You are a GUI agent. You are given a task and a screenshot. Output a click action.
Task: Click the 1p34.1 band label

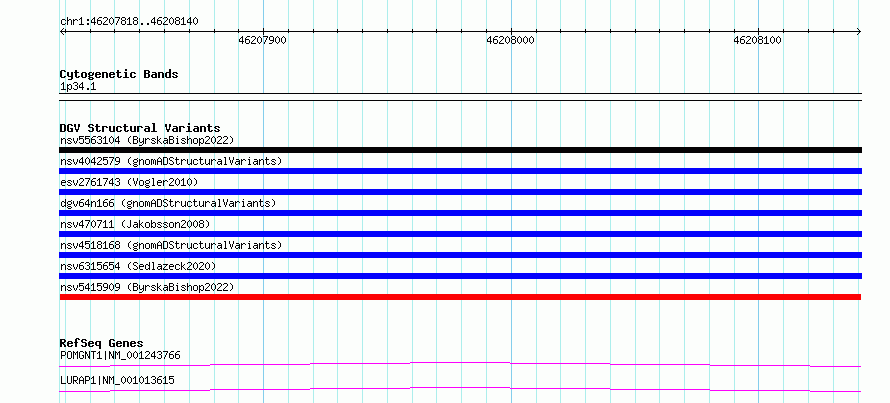78,87
